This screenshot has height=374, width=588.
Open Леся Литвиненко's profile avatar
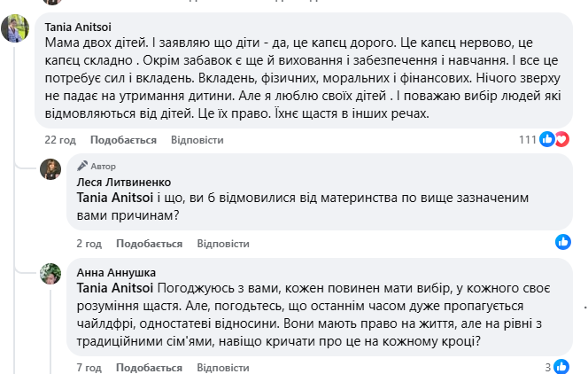click(x=50, y=169)
